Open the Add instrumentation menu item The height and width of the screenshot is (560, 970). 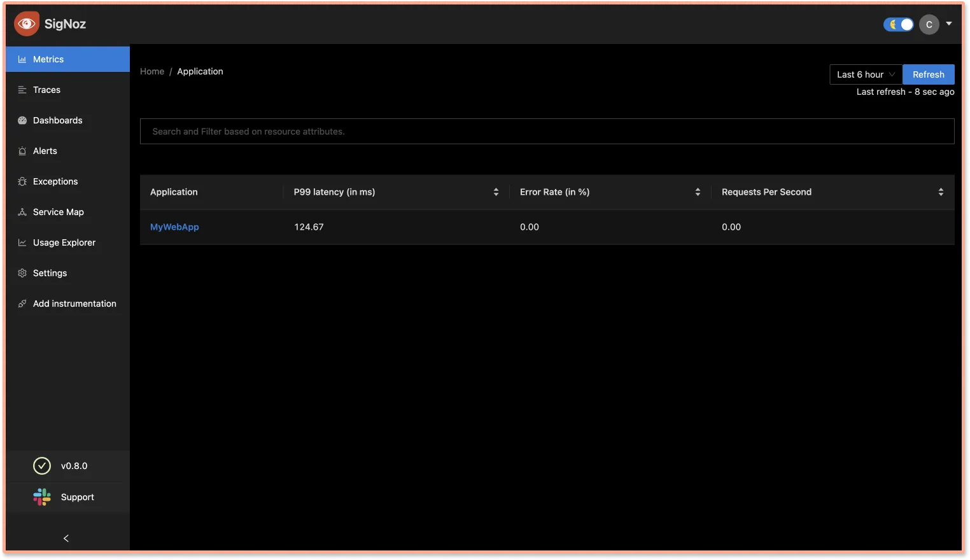coord(67,304)
